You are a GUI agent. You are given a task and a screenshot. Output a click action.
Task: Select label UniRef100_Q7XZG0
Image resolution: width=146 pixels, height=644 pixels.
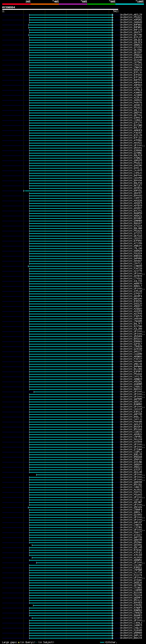pyautogui.click(x=131, y=48)
